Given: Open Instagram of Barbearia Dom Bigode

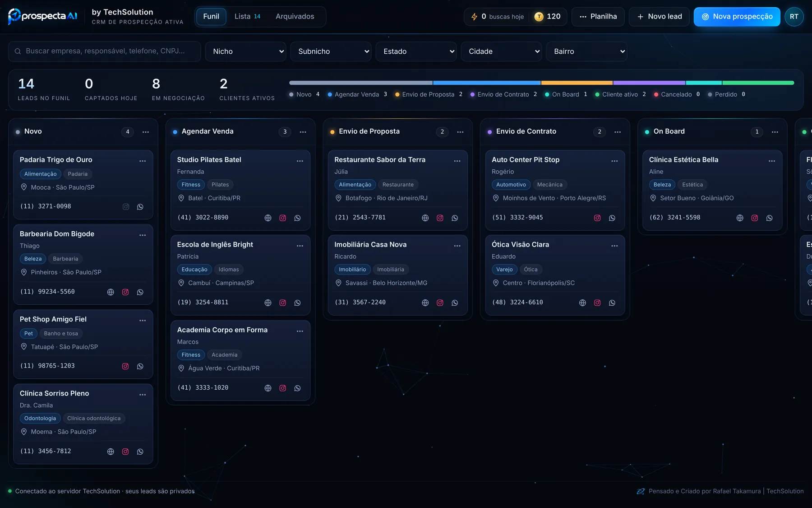Looking at the screenshot, I should (125, 292).
